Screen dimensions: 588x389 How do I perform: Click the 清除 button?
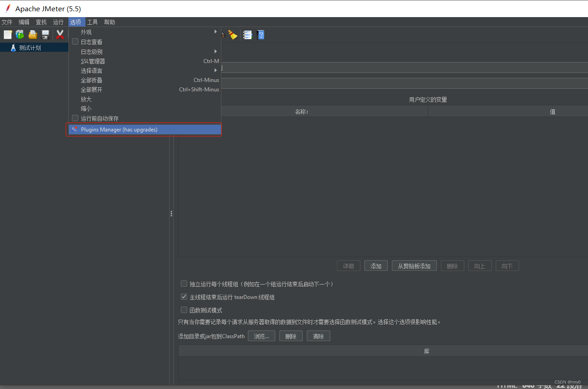point(319,336)
